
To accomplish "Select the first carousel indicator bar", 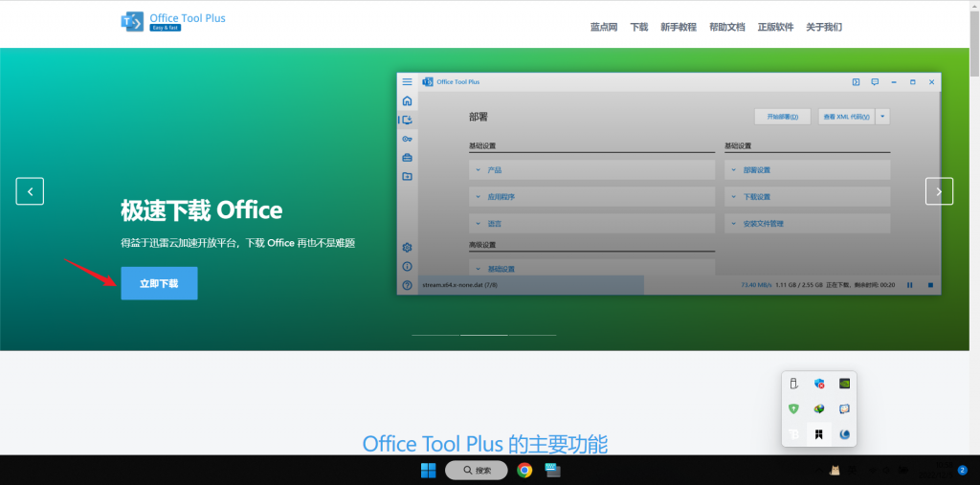I will tap(435, 335).
